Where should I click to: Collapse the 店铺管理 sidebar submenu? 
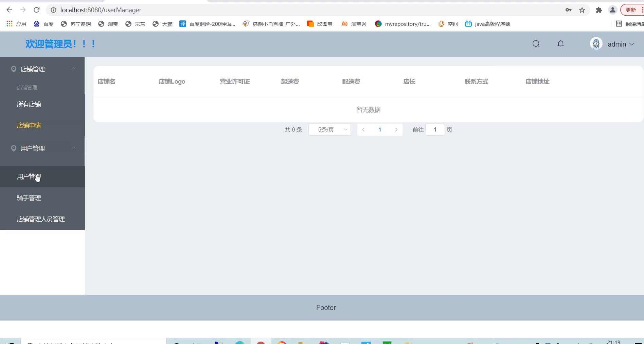[42, 69]
